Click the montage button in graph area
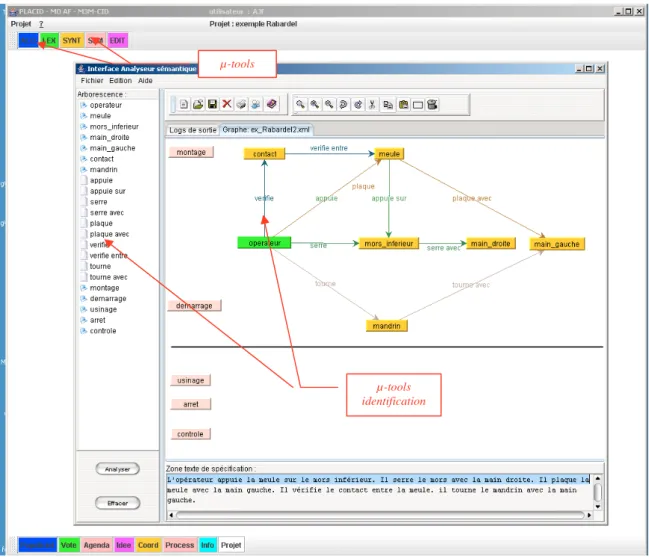The height and width of the screenshot is (557, 649). pyautogui.click(x=191, y=152)
